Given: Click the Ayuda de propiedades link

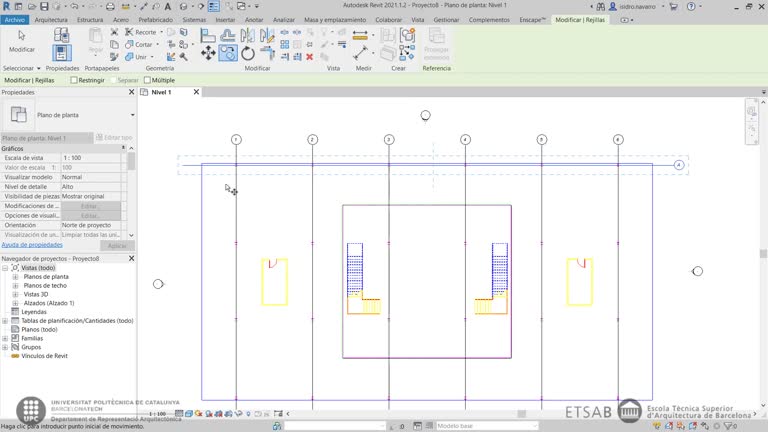Looking at the screenshot, I should pos(32,244).
